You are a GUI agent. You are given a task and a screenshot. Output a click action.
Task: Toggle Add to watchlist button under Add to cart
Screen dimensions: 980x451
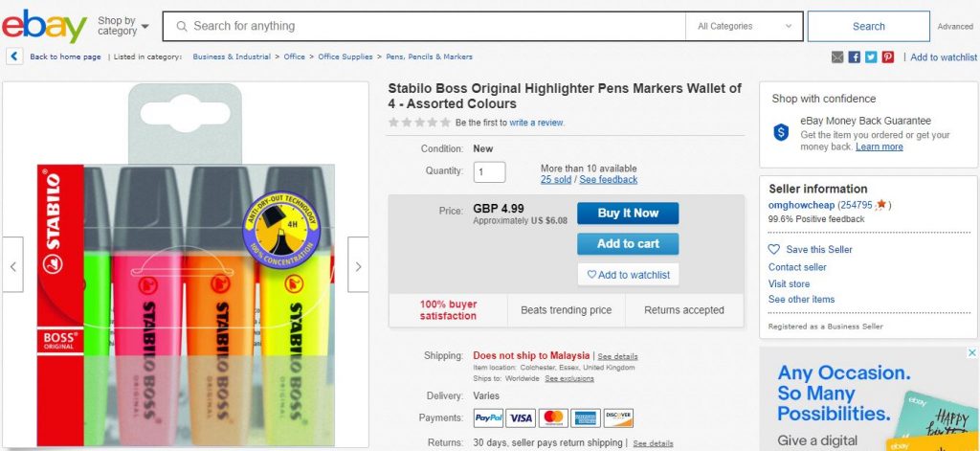(628, 275)
